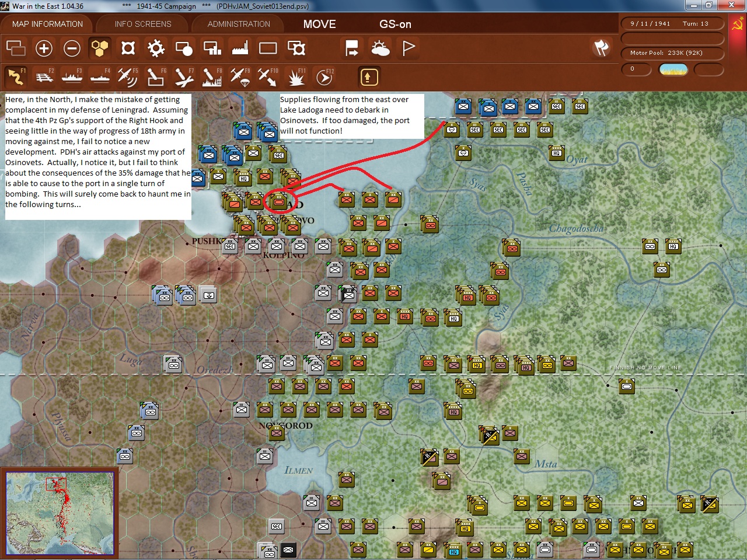Click the GS-on status label

pyautogui.click(x=395, y=24)
